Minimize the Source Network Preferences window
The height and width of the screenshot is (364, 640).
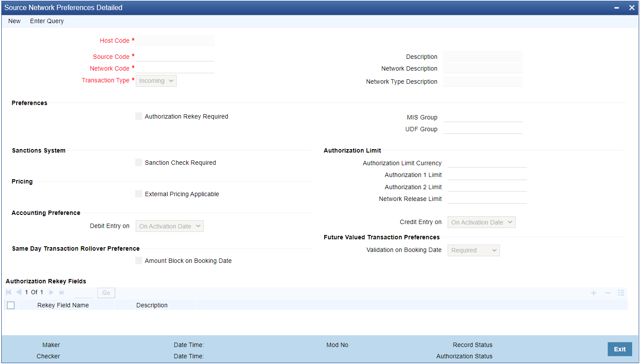click(617, 8)
